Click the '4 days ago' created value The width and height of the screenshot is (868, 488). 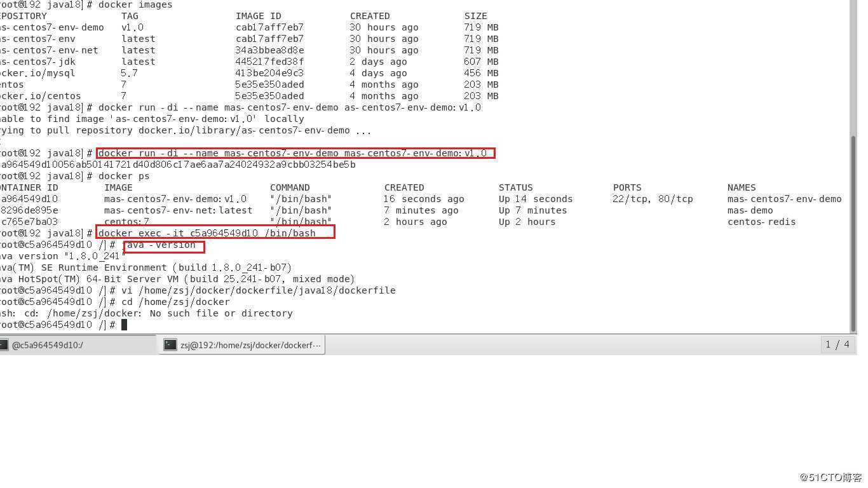[x=378, y=73]
